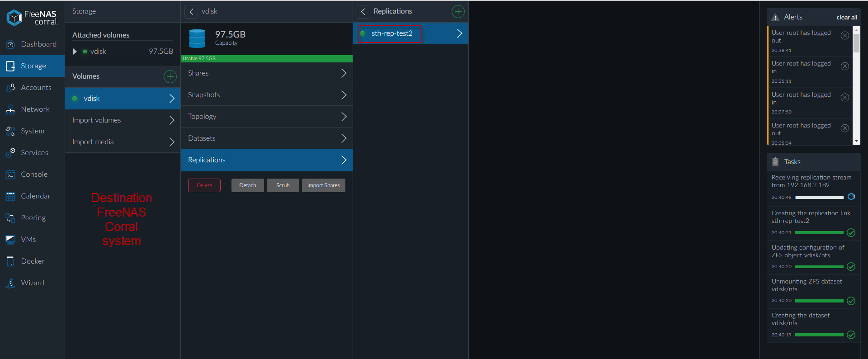The image size is (868, 359).
Task: Expand the vdisk attached volume tree
Action: tap(75, 52)
